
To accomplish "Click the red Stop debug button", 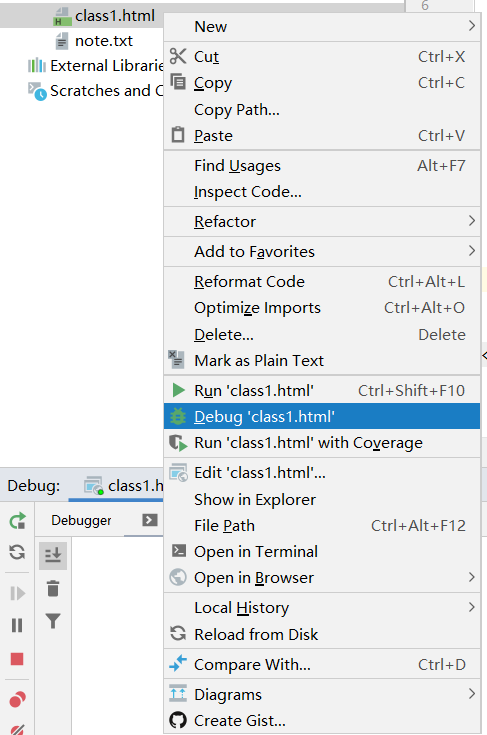I will [x=17, y=659].
